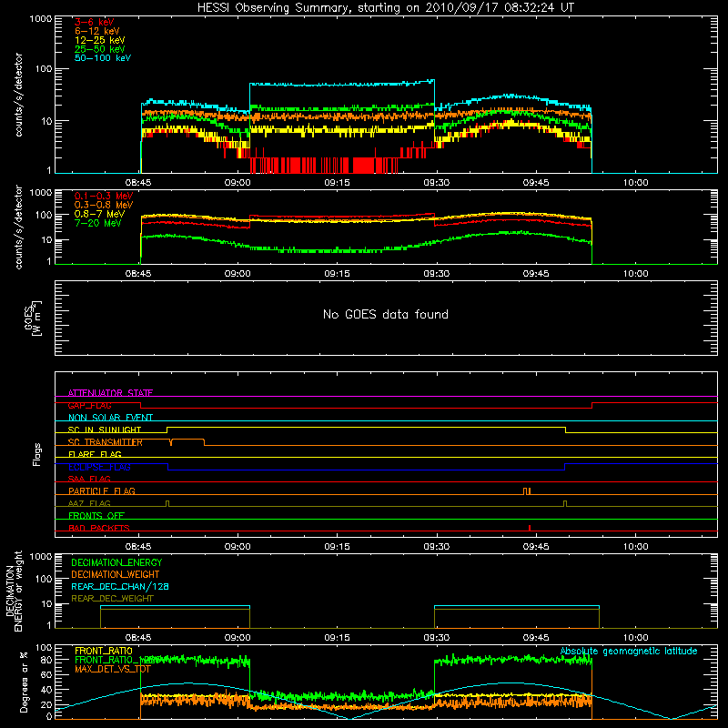The height and width of the screenshot is (728, 728).
Task: Click the SC transmitter raised pulse after 08:45
Action: coord(187,441)
